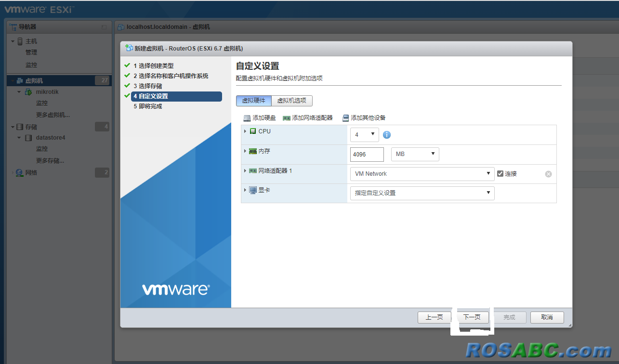Screen dimensions: 619x364
Task: Click the 上一页 button
Action: [434, 317]
